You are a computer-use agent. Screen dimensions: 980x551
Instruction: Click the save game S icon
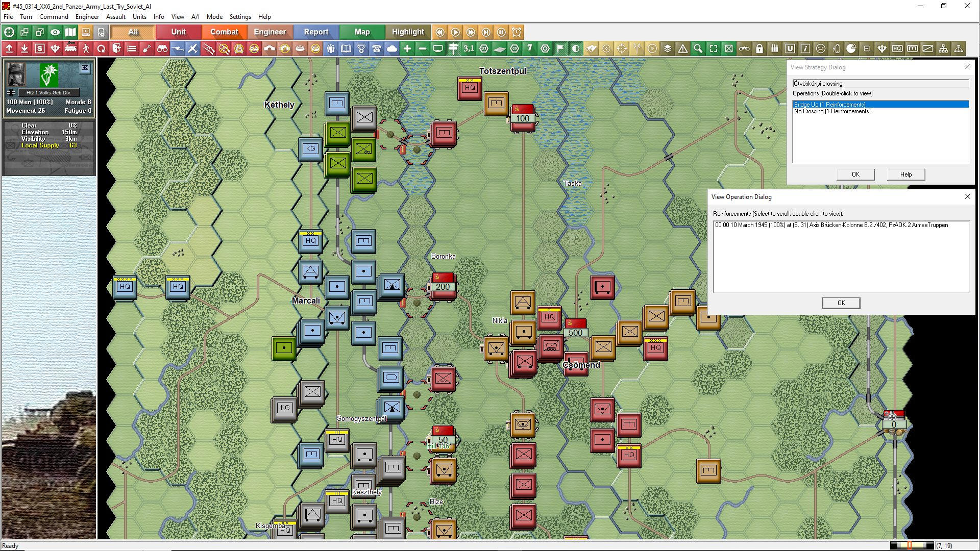pyautogui.click(x=39, y=48)
